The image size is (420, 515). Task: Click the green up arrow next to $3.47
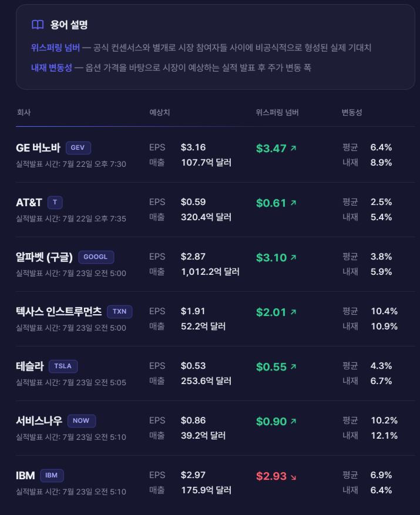pos(293,148)
